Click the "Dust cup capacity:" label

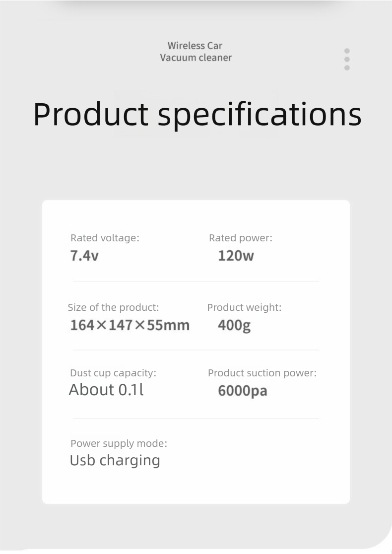click(113, 373)
